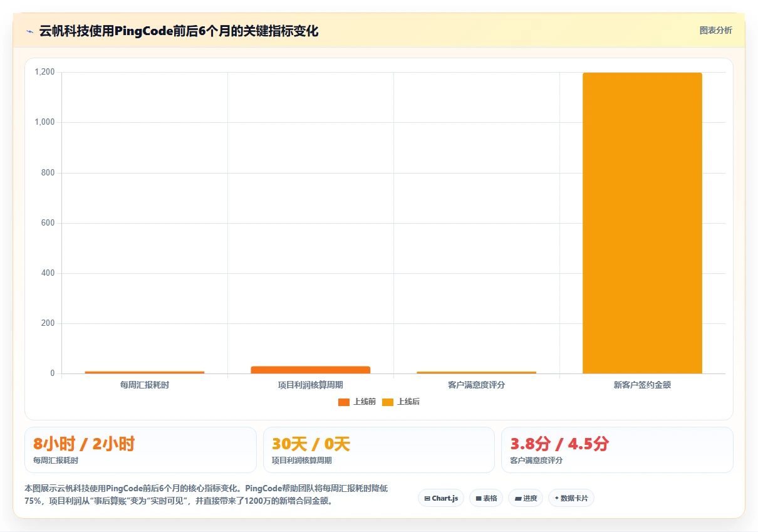
Task: Click the 每周汇报耗时 card caption
Action: coord(56,461)
